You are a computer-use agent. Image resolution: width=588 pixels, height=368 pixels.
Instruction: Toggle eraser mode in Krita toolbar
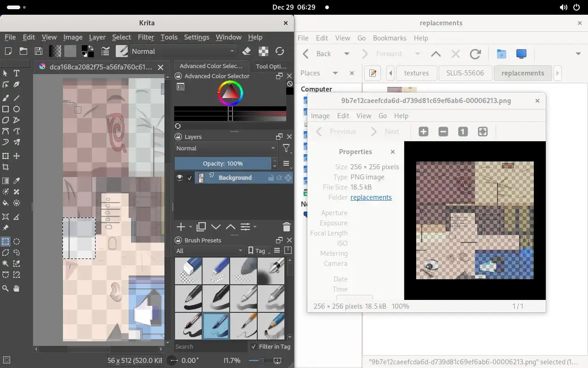click(247, 51)
